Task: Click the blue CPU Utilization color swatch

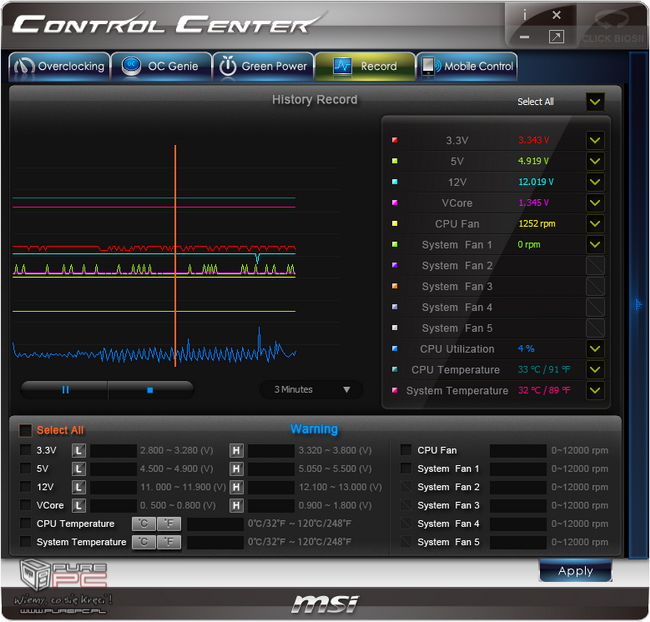Action: coord(395,349)
